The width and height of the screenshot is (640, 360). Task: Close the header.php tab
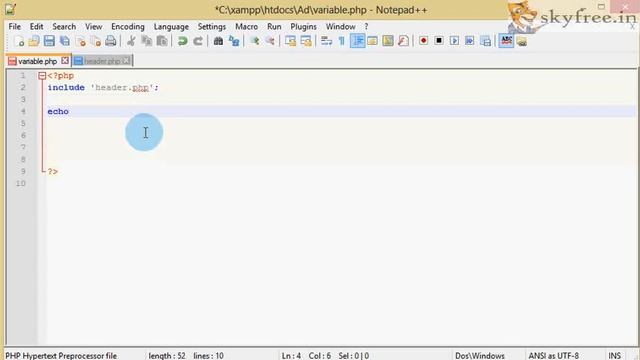point(126,61)
